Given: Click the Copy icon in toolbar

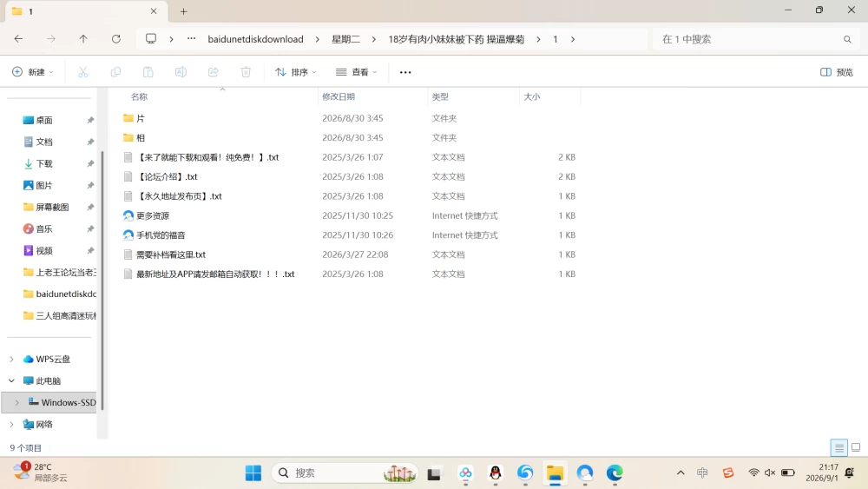Looking at the screenshot, I should [x=115, y=72].
